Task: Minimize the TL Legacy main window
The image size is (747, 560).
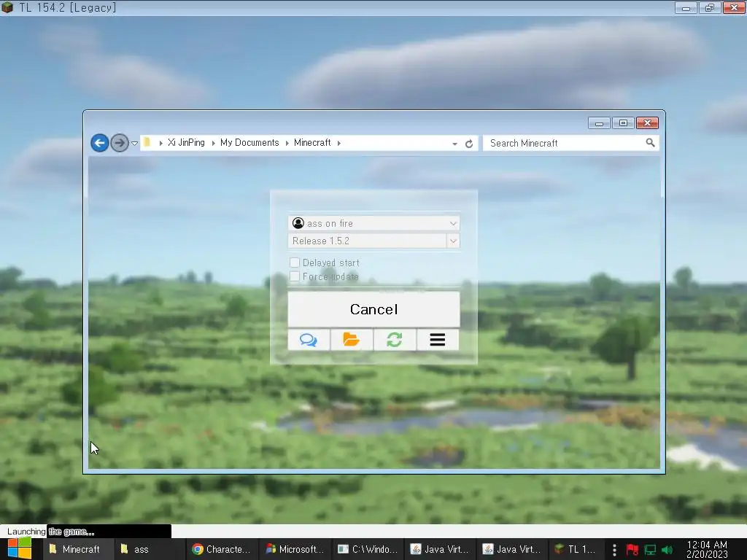Action: [686, 7]
